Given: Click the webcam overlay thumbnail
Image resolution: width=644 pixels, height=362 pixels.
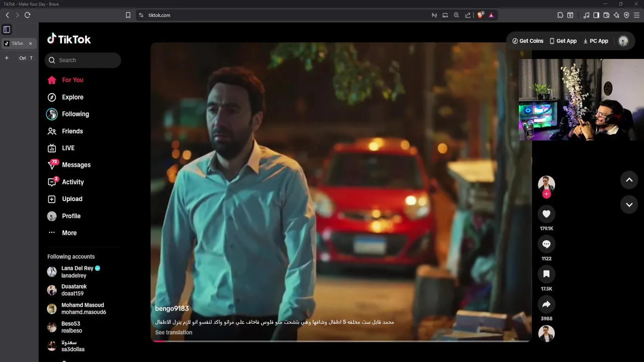Looking at the screenshot, I should [581, 100].
